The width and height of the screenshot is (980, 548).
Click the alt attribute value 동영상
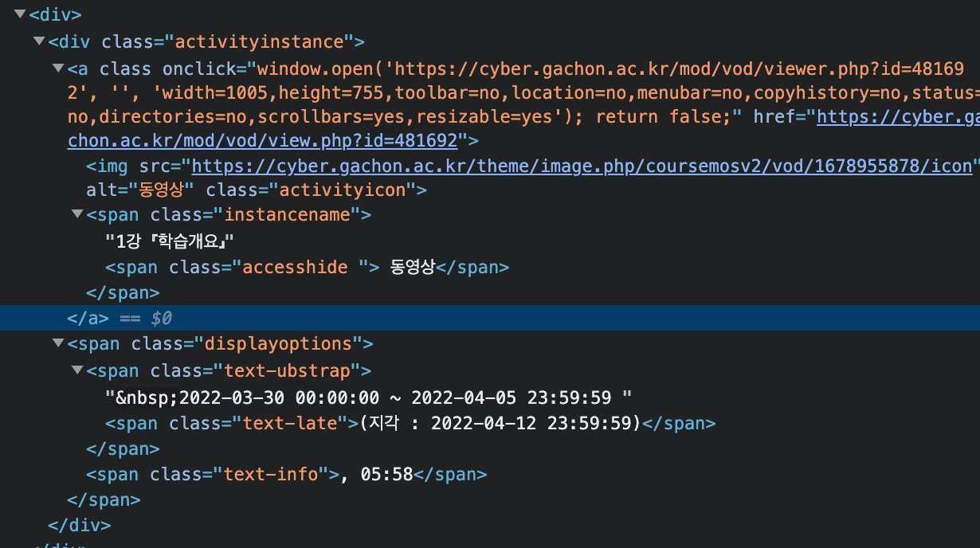167,190
